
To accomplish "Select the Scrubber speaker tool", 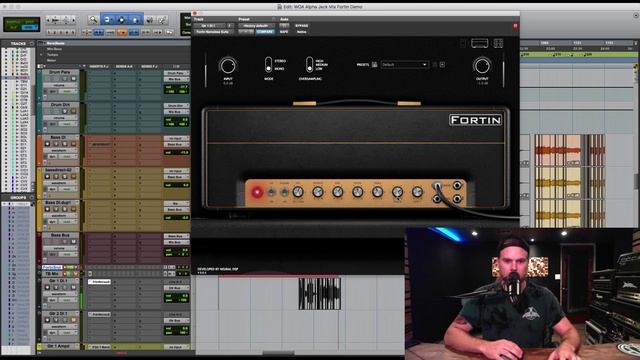I will 150,19.
